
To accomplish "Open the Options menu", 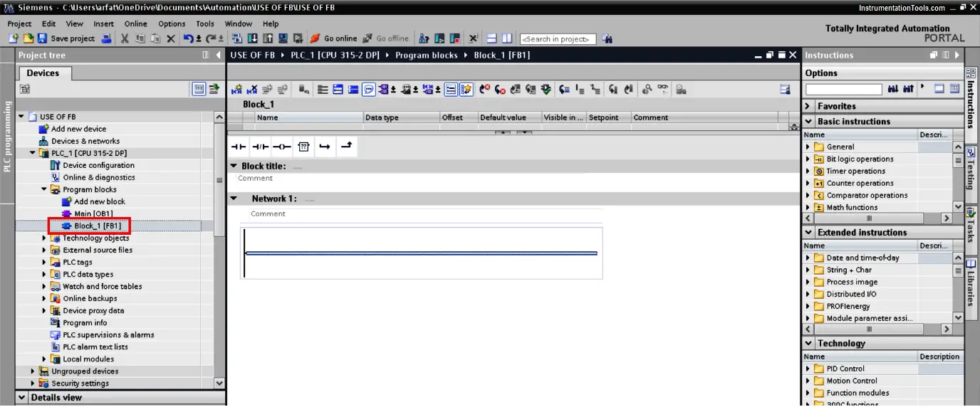I will (x=172, y=23).
